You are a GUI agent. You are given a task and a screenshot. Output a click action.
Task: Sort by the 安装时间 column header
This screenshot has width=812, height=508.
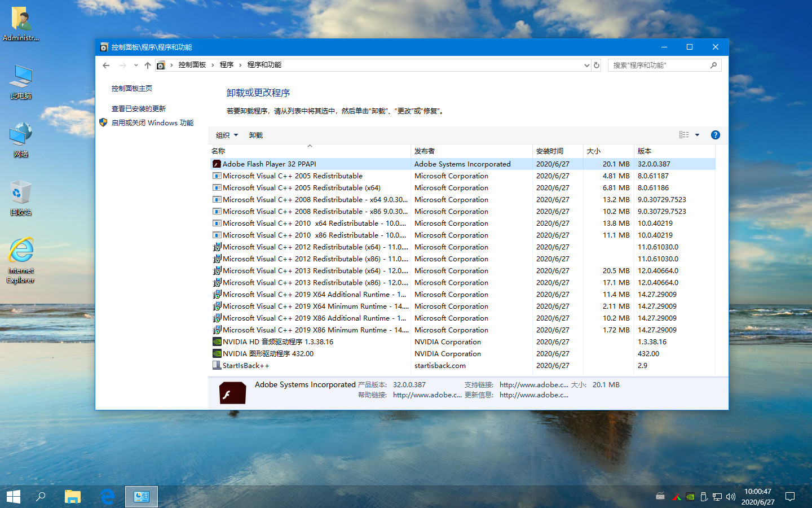[x=558, y=151]
